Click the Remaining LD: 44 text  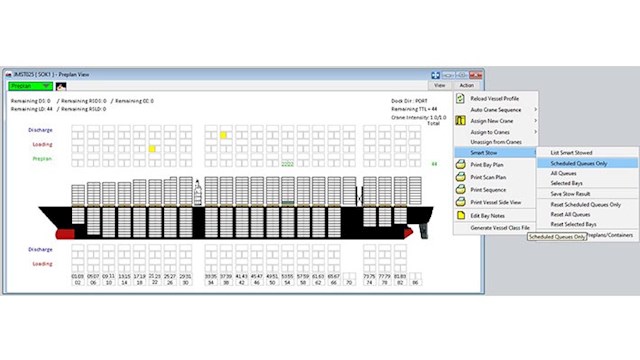(x=31, y=109)
